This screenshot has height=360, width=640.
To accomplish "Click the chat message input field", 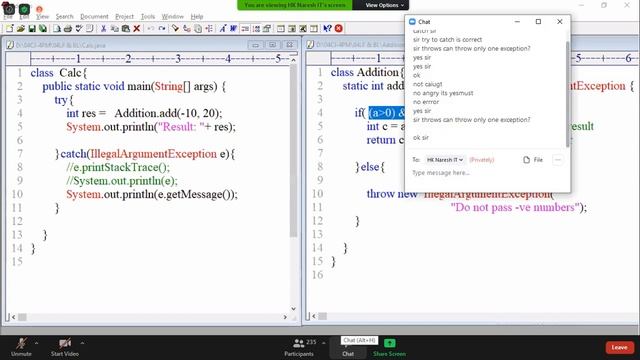I will (x=488, y=173).
